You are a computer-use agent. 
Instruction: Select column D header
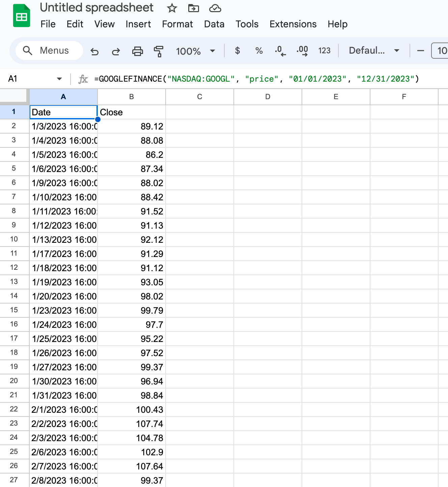268,97
